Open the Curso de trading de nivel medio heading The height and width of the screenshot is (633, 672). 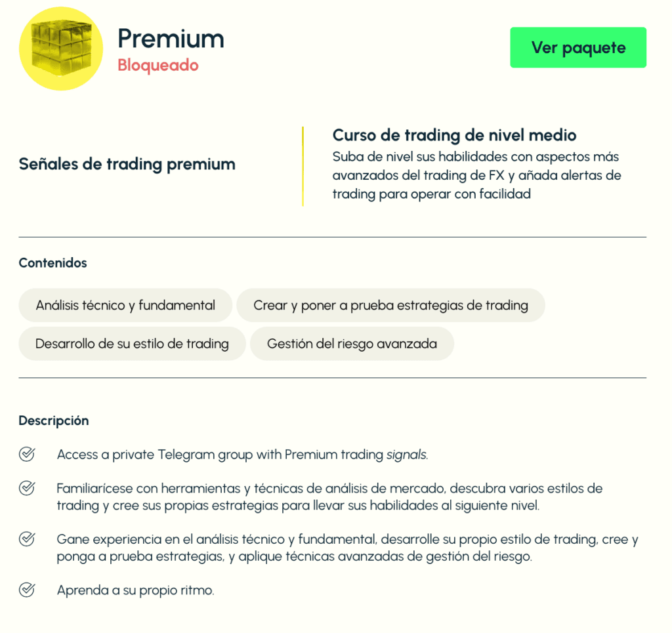[454, 135]
